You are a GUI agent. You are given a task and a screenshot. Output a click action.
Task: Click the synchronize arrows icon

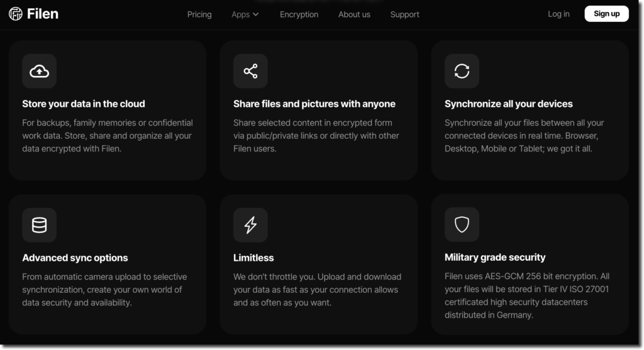point(462,71)
